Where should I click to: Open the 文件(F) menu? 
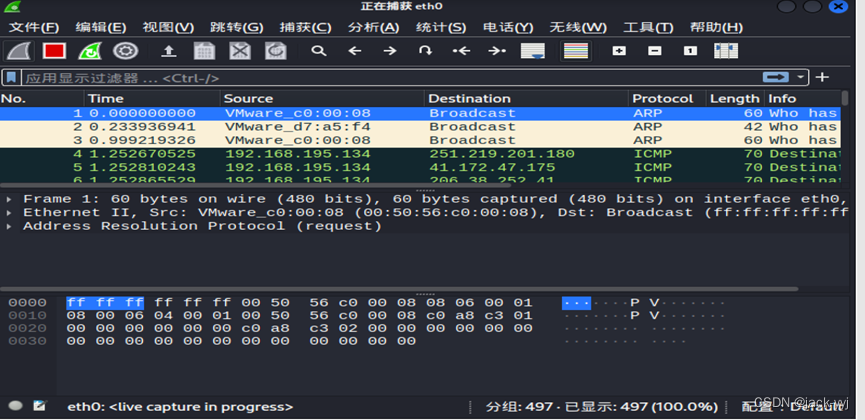34,28
